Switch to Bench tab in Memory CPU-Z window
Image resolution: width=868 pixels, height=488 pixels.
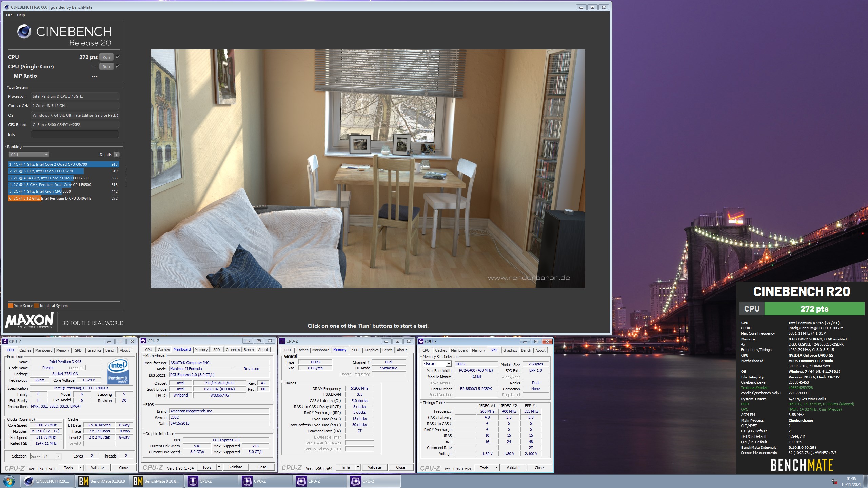coord(387,350)
